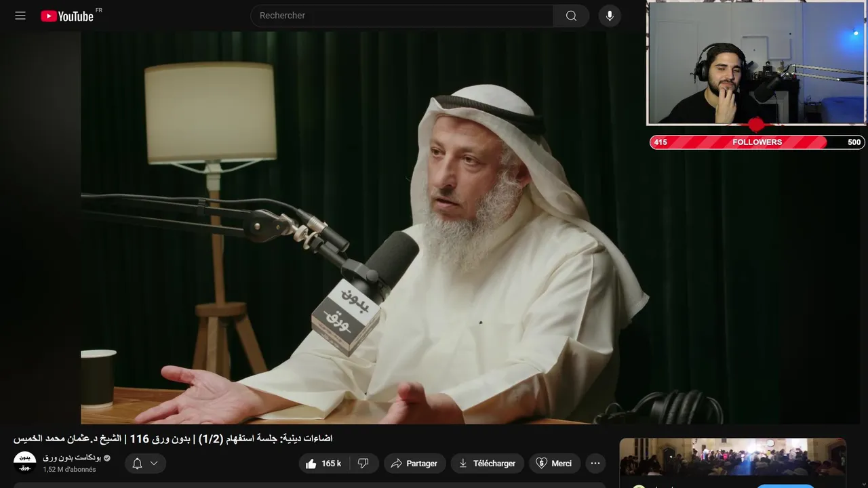Send a Merci super thanks

point(555,464)
